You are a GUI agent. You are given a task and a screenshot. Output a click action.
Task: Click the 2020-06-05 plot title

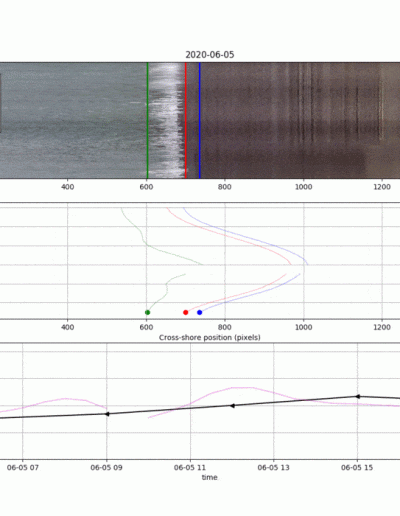(210, 55)
